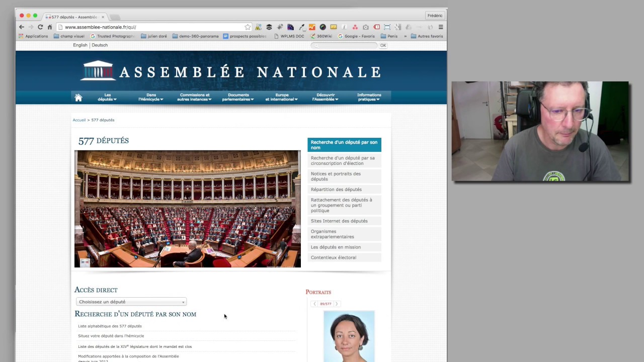Viewport: 644px width, 362px height.
Task: Click the small icon at the hemicycle photo corner
Action: point(85,262)
